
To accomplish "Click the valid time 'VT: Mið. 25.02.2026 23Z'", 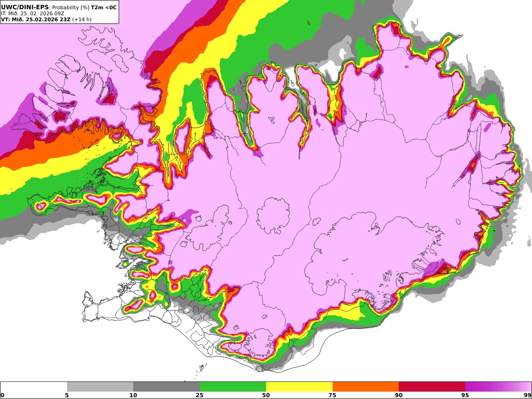I will coord(36,19).
